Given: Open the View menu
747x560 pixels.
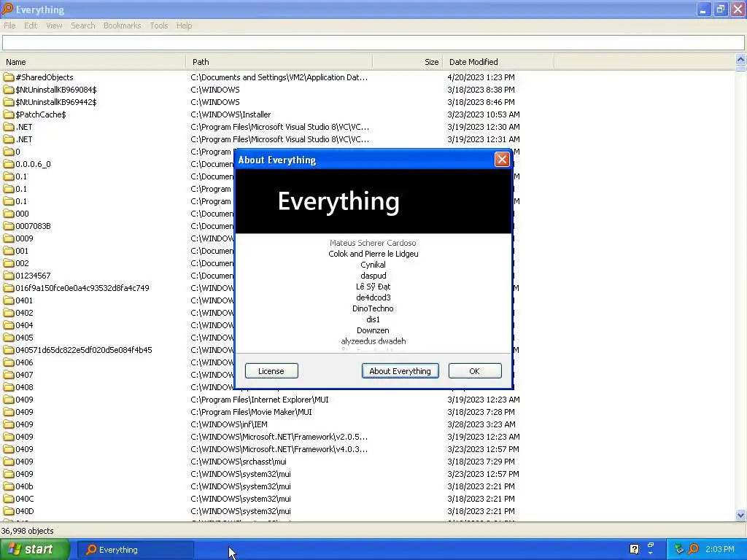Looking at the screenshot, I should coord(54,26).
